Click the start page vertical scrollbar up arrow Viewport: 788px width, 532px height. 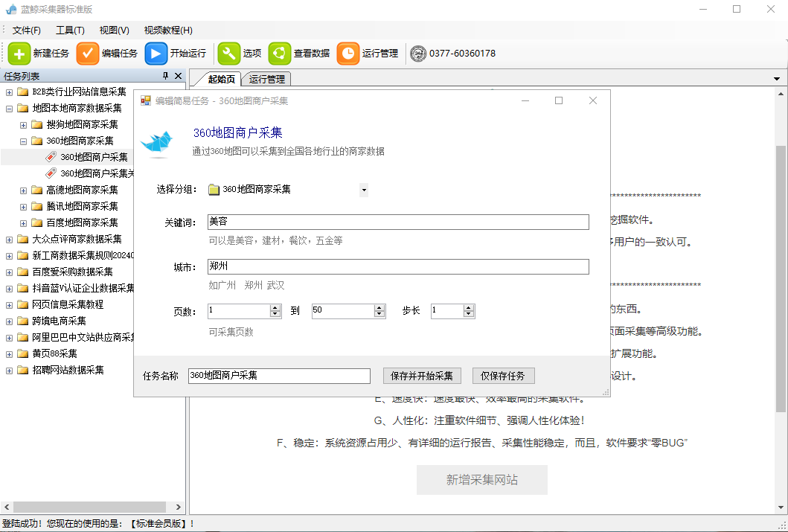click(781, 94)
